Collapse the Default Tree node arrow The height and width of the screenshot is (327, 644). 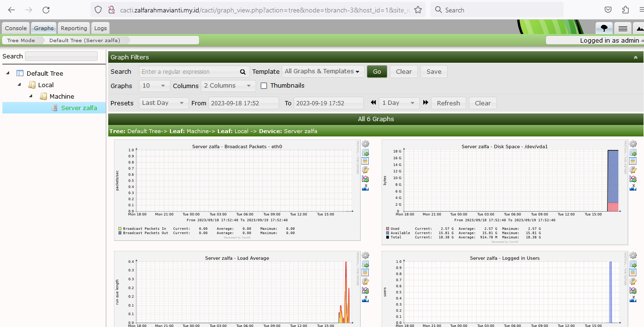tap(8, 73)
